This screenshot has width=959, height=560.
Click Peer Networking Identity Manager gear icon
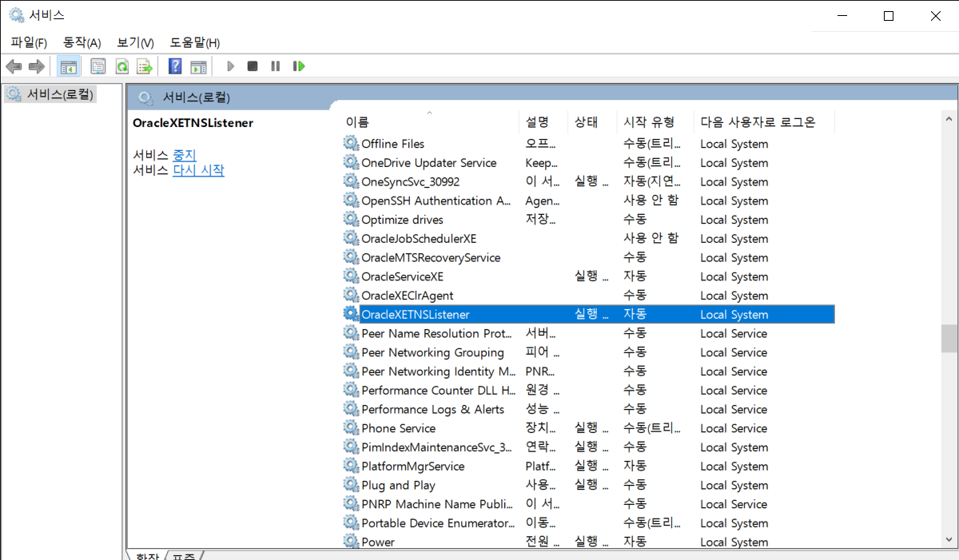tap(351, 371)
